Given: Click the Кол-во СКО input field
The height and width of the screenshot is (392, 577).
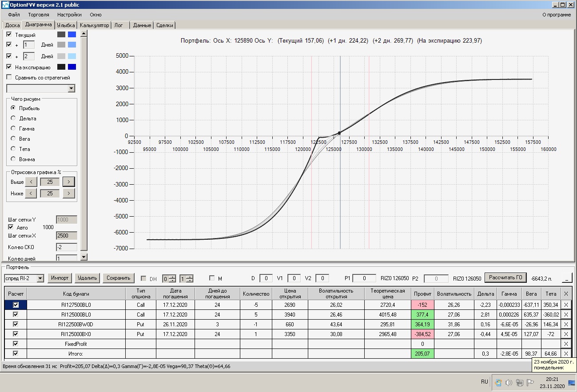Looking at the screenshot, I should tap(67, 247).
